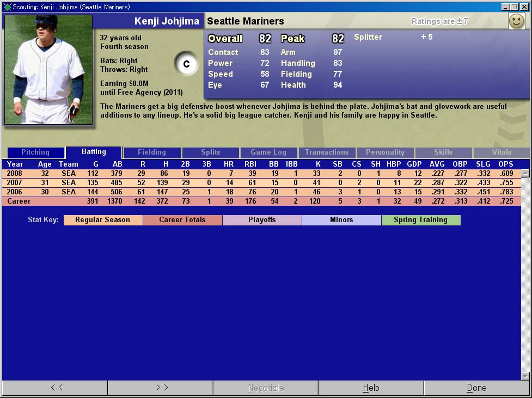The height and width of the screenshot is (398, 532).
Task: Click the Spring Training key swatch
Action: [x=421, y=220]
